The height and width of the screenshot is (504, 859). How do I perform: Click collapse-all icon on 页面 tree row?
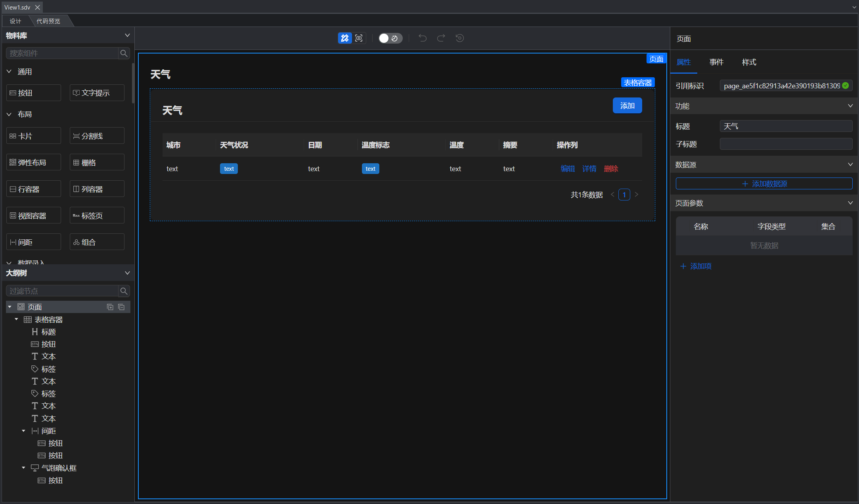click(121, 307)
